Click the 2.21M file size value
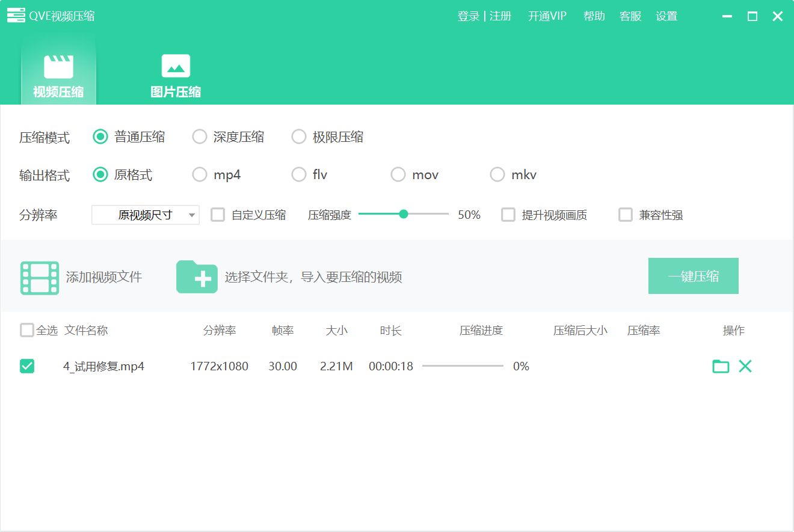 (x=336, y=366)
